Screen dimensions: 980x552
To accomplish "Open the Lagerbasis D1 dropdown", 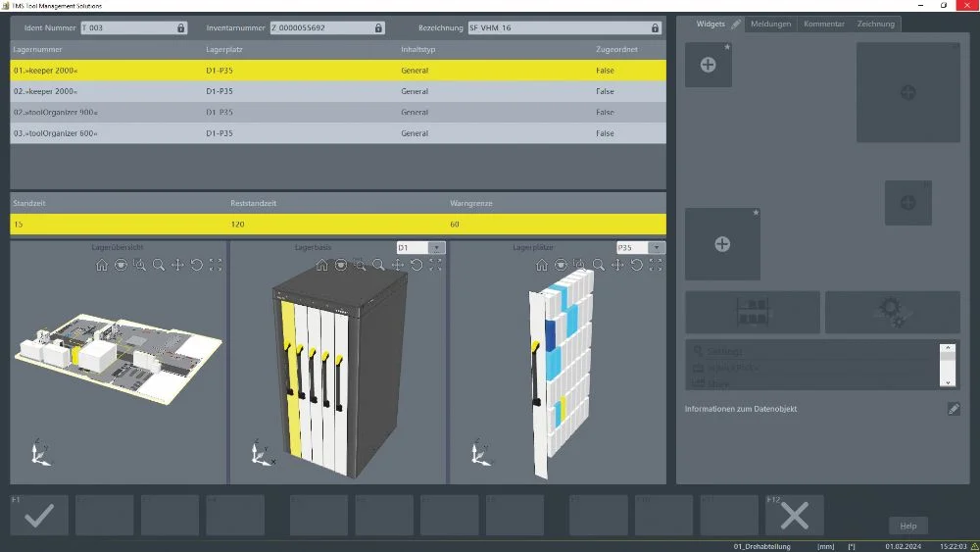I will 437,248.
